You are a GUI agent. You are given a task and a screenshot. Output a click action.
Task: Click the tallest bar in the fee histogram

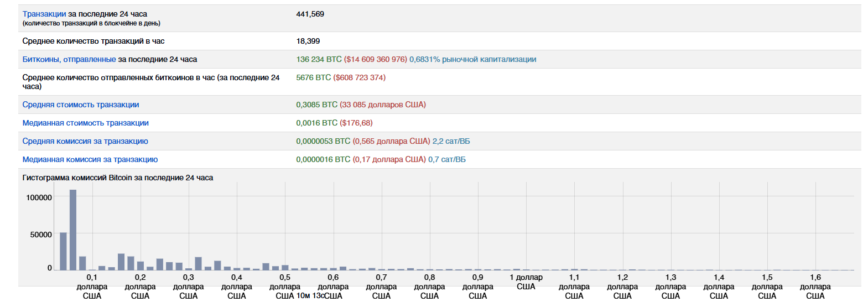point(73,230)
